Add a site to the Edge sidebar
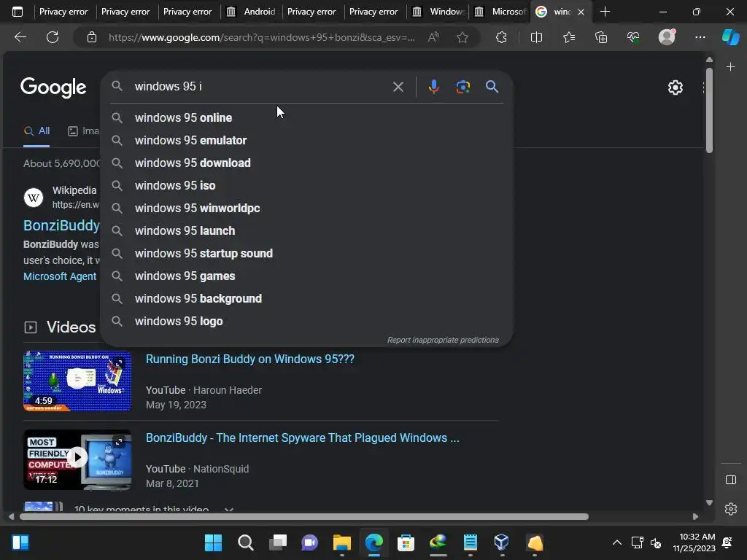This screenshot has width=747, height=560. click(730, 67)
